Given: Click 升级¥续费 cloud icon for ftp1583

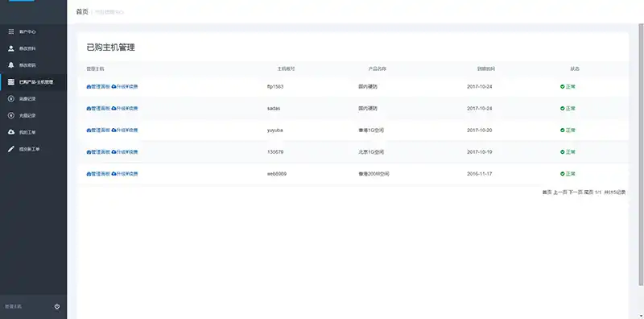Looking at the screenshot, I should pos(114,87).
